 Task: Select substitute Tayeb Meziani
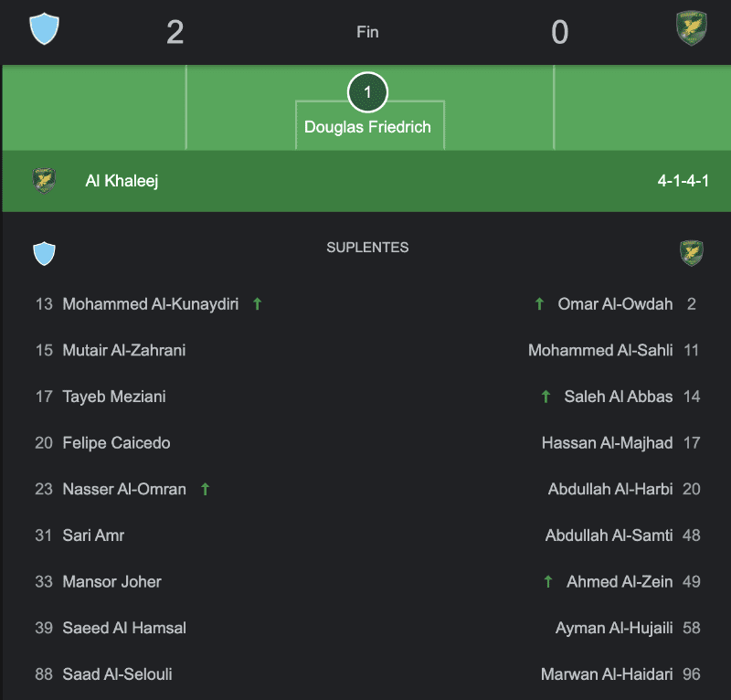tap(114, 397)
